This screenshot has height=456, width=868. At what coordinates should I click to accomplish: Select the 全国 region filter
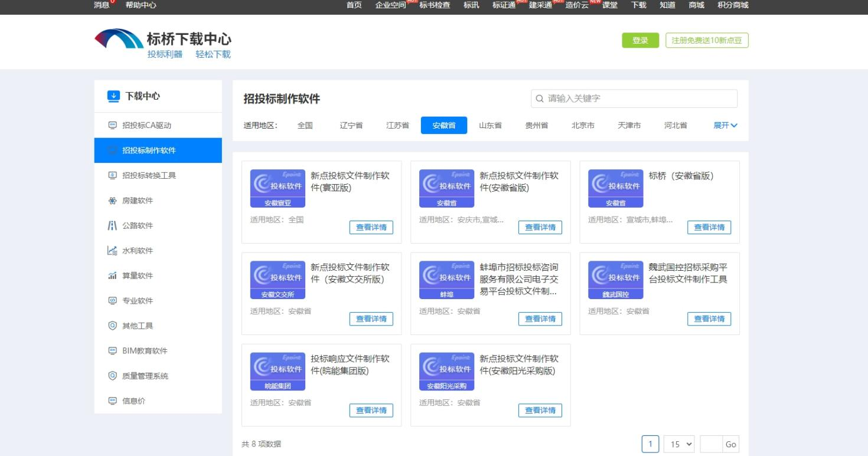click(305, 126)
